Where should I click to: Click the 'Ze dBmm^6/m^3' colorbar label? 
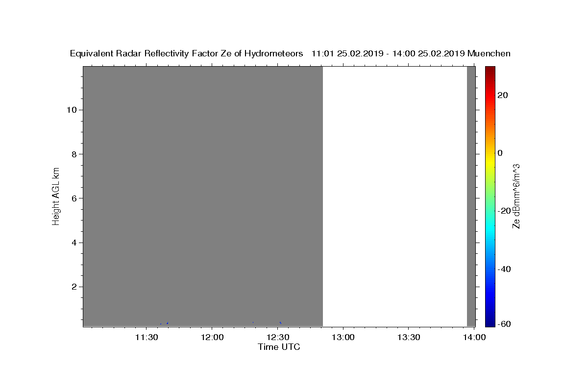516,196
